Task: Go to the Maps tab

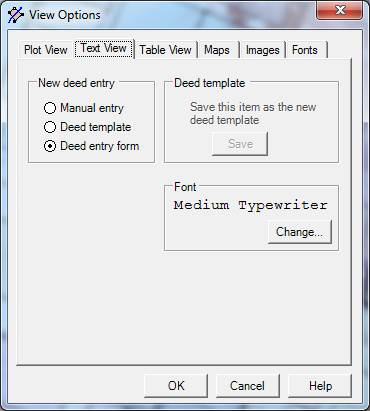Action: point(217,50)
